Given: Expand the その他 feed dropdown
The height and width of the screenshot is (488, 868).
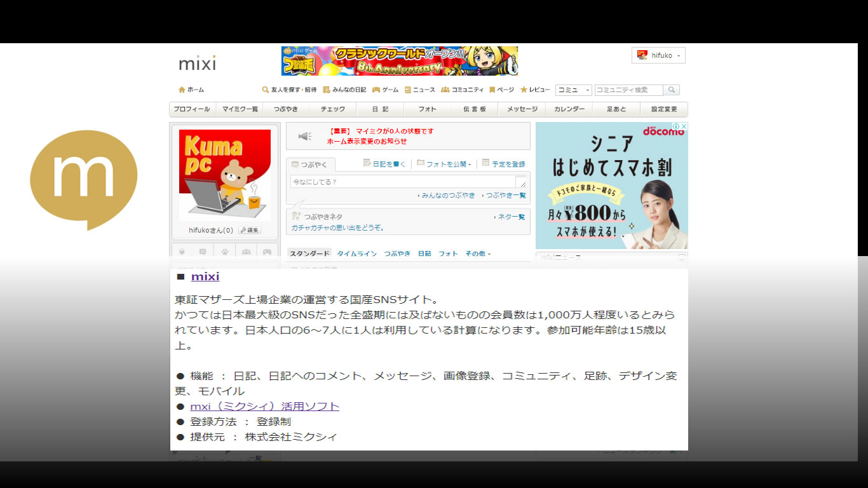Looking at the screenshot, I should coord(478,254).
